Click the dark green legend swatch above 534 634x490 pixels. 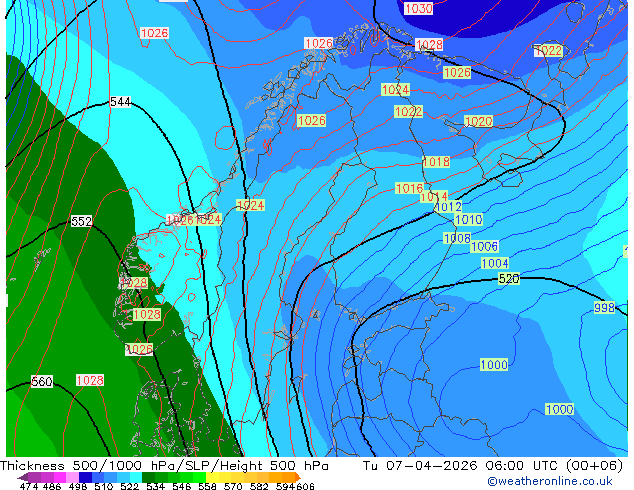click(148, 477)
